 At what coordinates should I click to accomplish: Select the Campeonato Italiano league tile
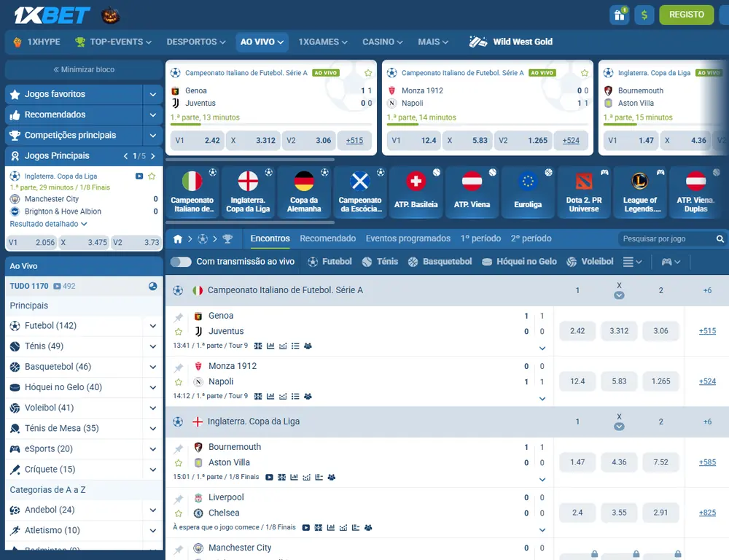coord(192,192)
